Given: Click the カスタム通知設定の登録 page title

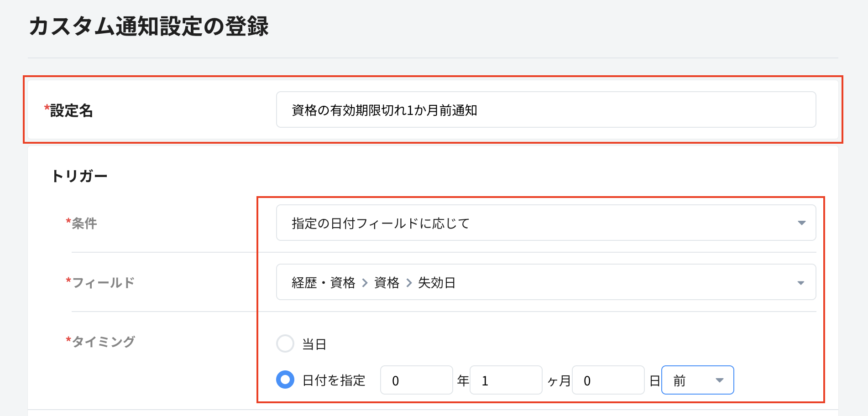Looking at the screenshot, I should 149,26.
